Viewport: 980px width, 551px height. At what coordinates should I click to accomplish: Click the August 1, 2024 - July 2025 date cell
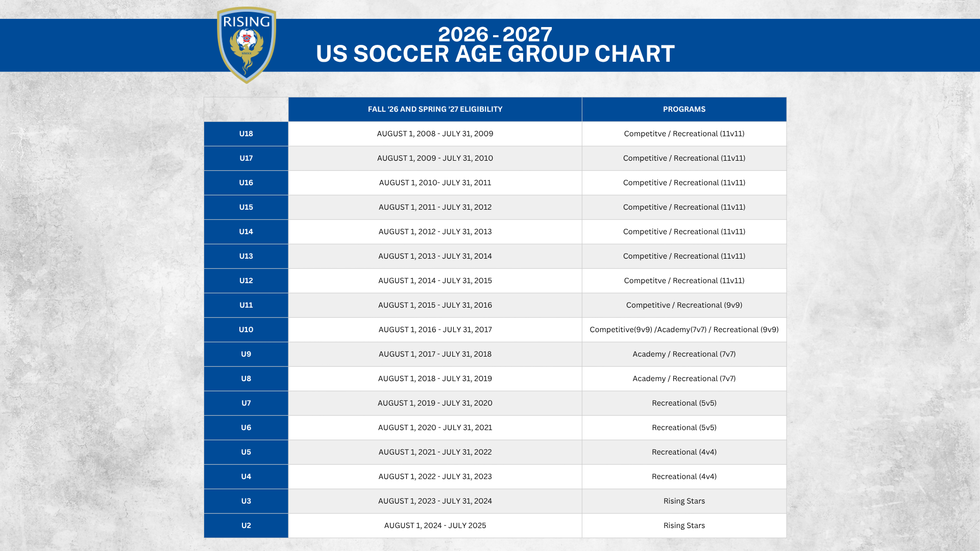(435, 525)
